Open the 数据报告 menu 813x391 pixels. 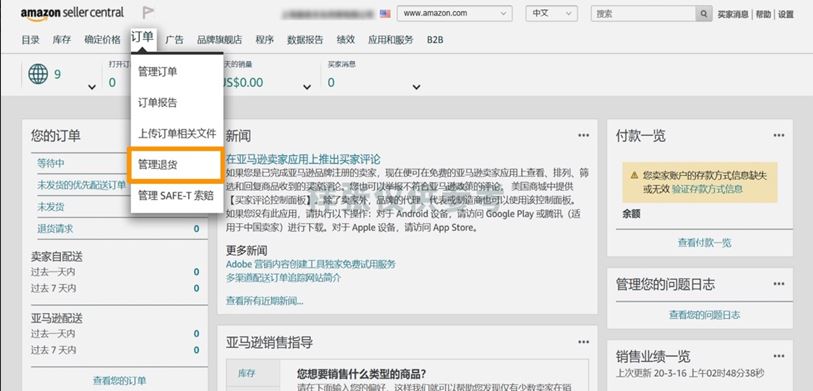click(x=305, y=39)
